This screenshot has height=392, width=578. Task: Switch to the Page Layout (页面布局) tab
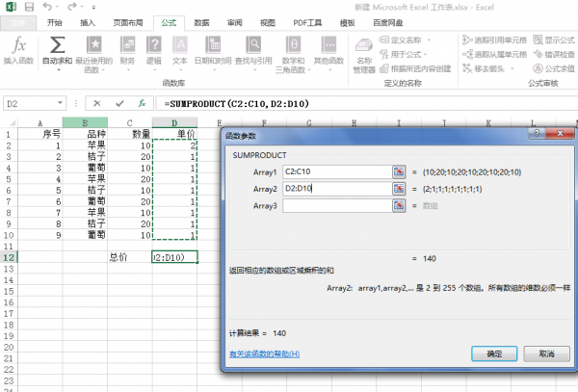click(x=127, y=23)
